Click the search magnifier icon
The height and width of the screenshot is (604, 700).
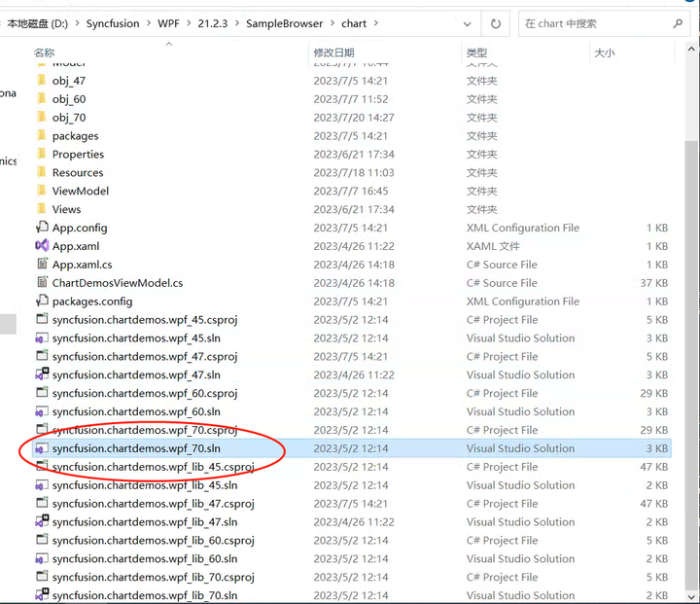(678, 23)
